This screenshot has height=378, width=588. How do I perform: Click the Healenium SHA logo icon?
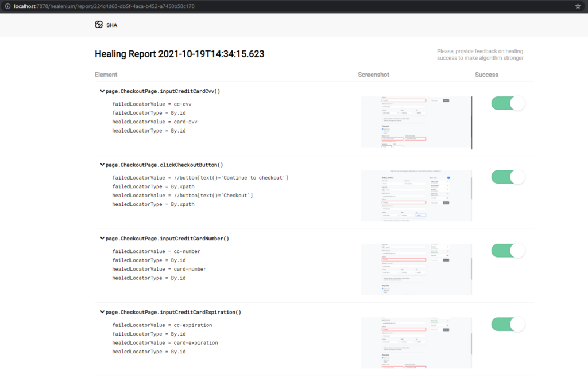[99, 25]
